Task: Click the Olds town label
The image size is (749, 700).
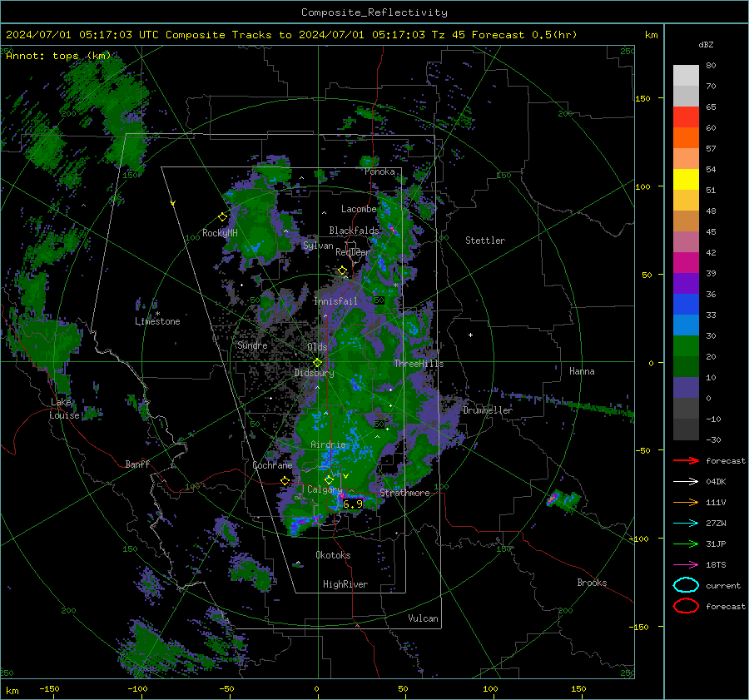Action: (x=317, y=347)
